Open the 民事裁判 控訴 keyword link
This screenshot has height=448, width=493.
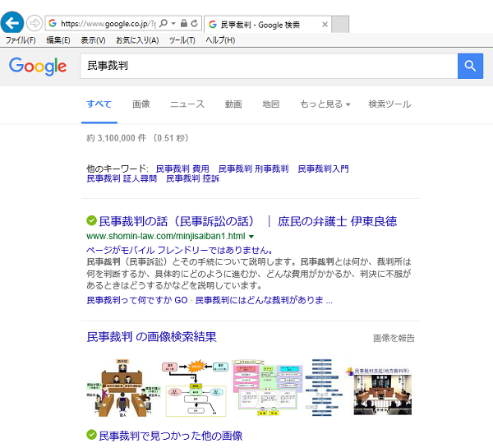pyautogui.click(x=193, y=178)
